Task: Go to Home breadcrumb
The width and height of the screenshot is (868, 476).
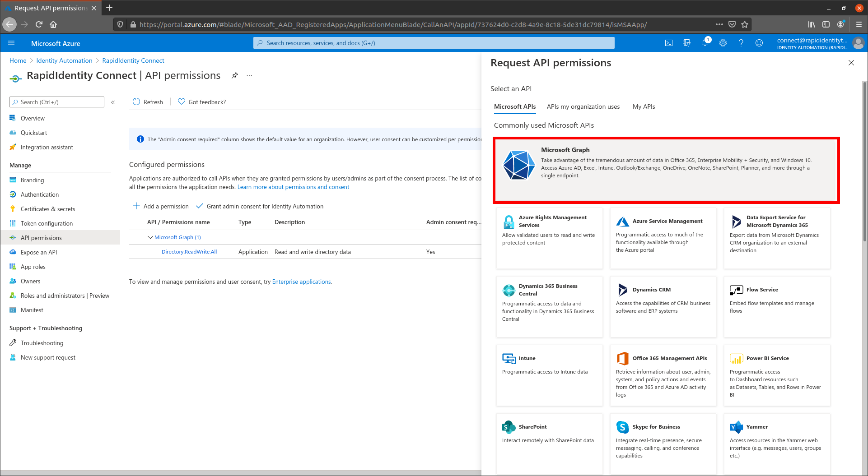Action: [18, 60]
